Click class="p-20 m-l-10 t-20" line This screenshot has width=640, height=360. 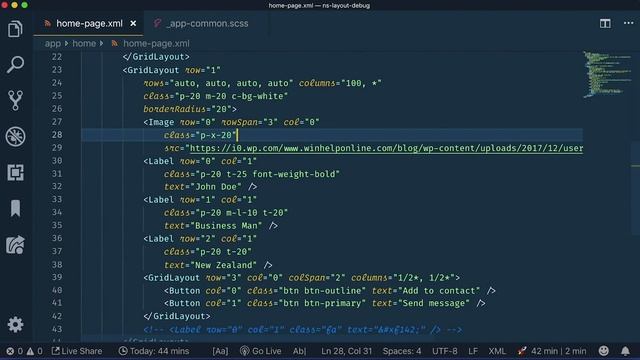tap(226, 213)
